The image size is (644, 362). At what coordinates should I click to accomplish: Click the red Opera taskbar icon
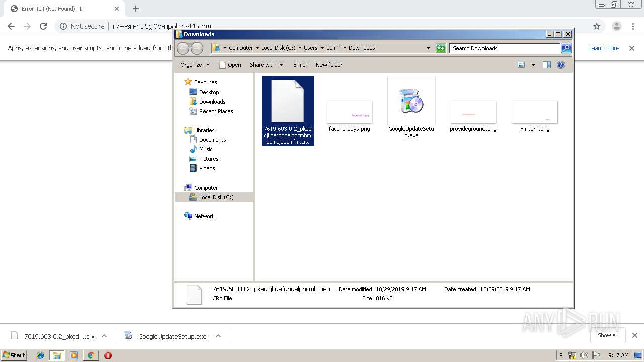pyautogui.click(x=108, y=355)
